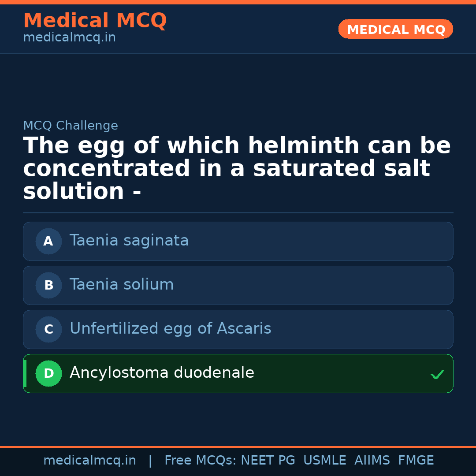
Task: Click the orange MEDICAL MCQ badge
Action: click(395, 29)
